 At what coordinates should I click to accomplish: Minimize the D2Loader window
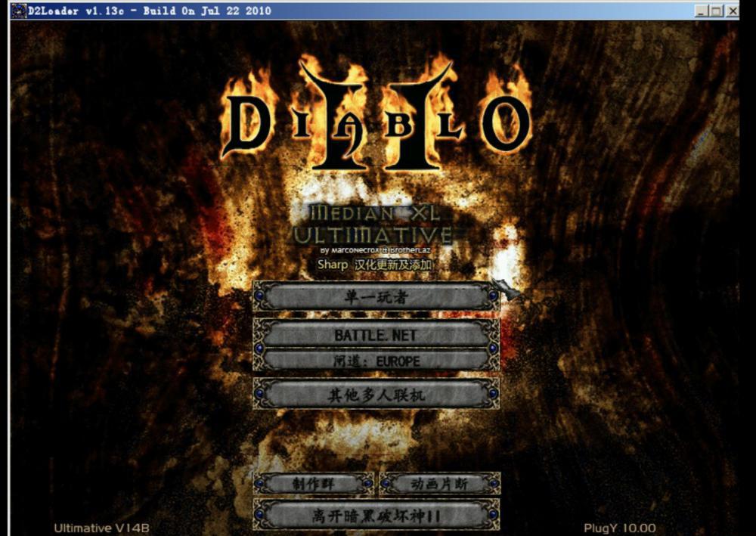(702, 11)
